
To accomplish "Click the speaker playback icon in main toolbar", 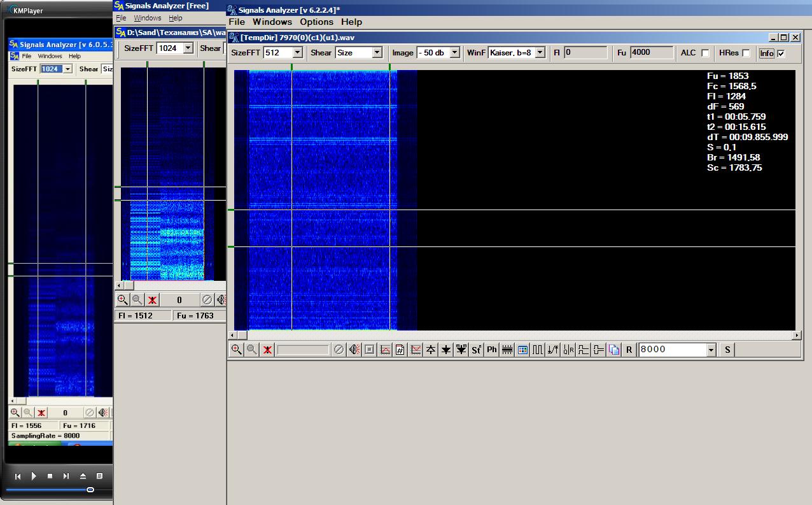I will pyautogui.click(x=354, y=350).
